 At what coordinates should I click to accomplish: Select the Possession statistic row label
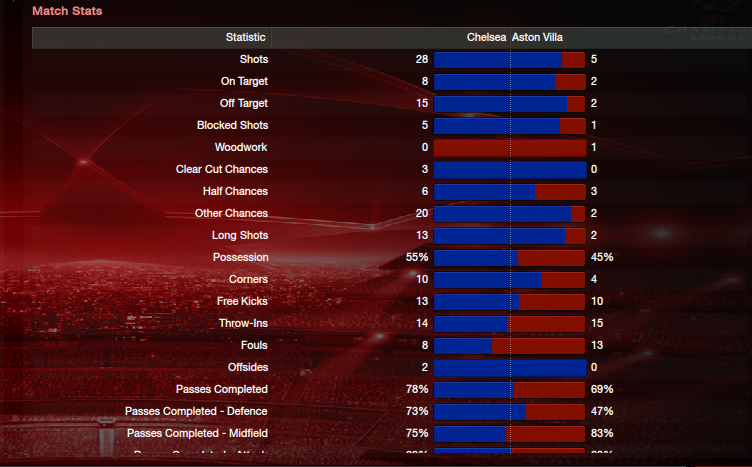click(x=240, y=257)
